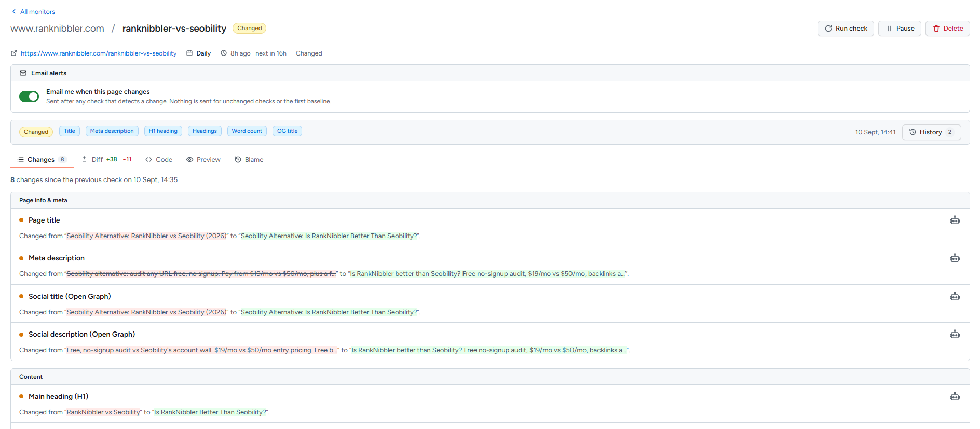Click the Word count tag chip

coord(247,131)
